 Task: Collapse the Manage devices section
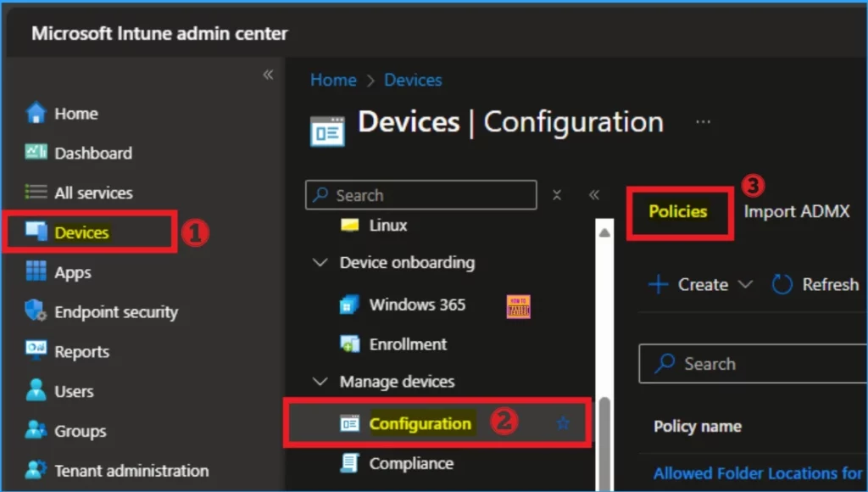[x=320, y=382]
